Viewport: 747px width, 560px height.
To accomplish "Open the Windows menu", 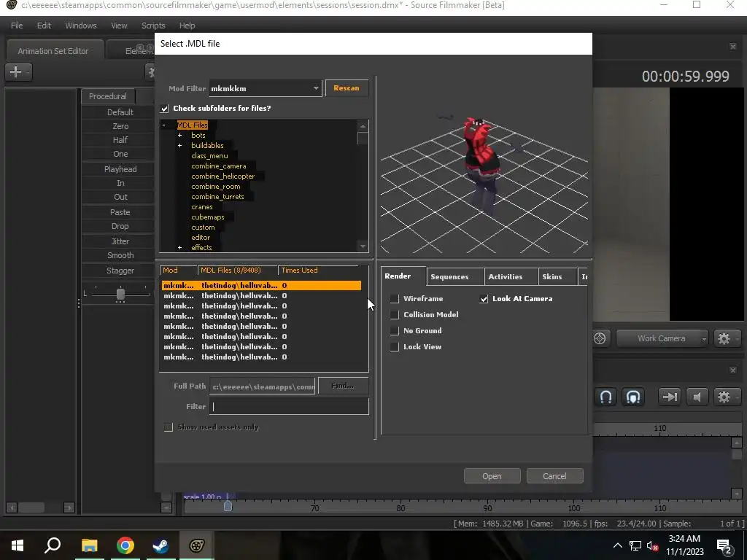I will pyautogui.click(x=80, y=26).
